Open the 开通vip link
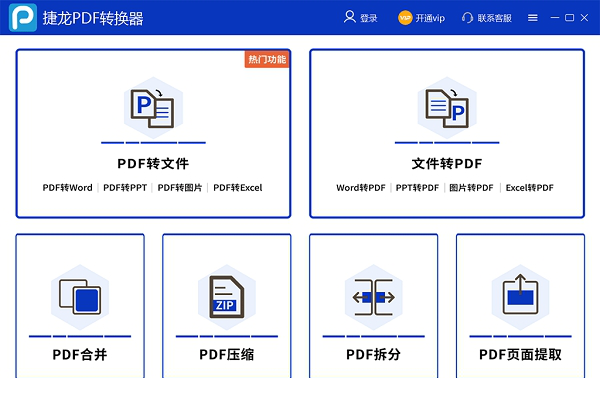 430,18
